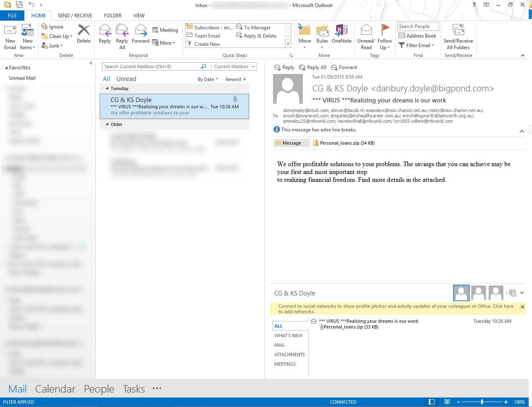Open the SEND / RECEIVE ribbon tab

point(75,16)
